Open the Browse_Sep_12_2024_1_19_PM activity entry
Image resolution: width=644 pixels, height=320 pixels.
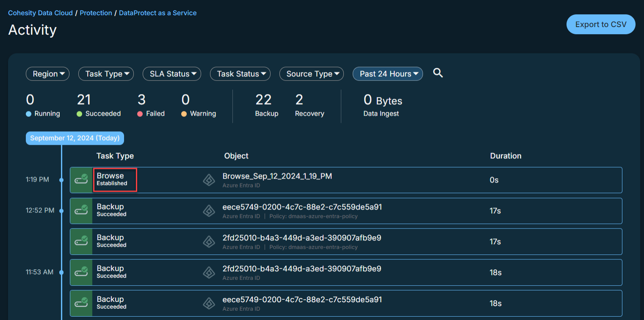(277, 176)
